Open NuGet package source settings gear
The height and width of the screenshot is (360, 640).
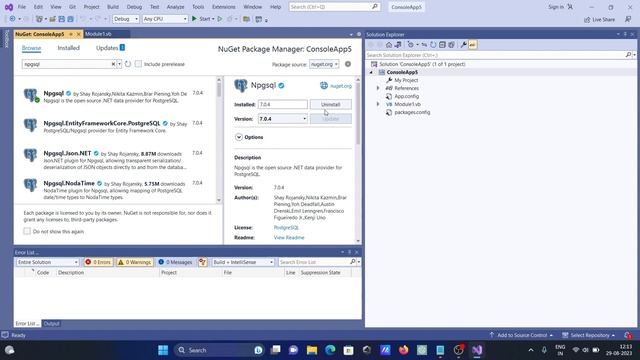[348, 64]
